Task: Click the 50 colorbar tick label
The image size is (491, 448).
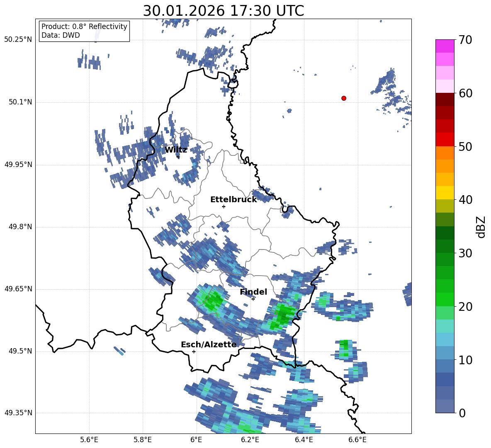Action: tap(465, 146)
